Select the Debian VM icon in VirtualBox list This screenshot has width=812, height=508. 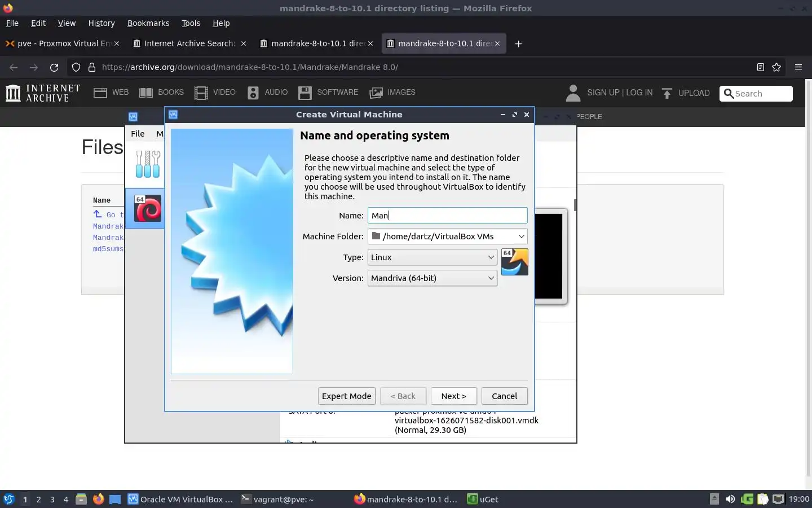[148, 208]
